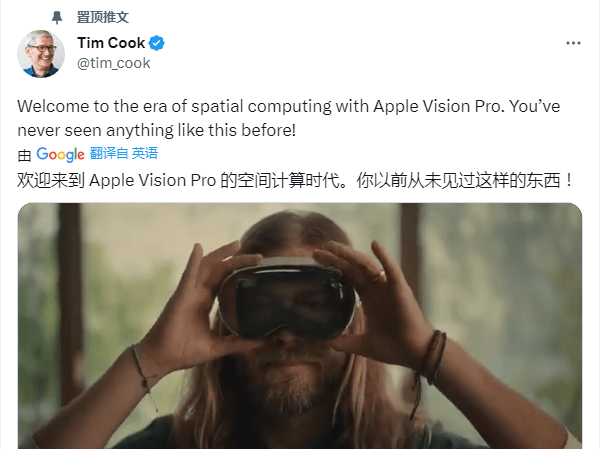Viewport: 600px width, 449px height.
Task: Click the beaded bracelet on man's wrist
Action: click(435, 357)
